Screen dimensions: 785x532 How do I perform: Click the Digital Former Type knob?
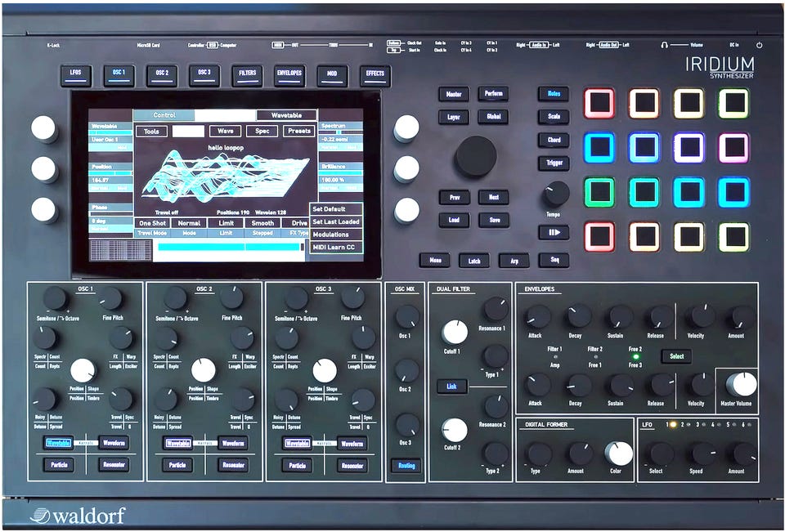pos(539,454)
